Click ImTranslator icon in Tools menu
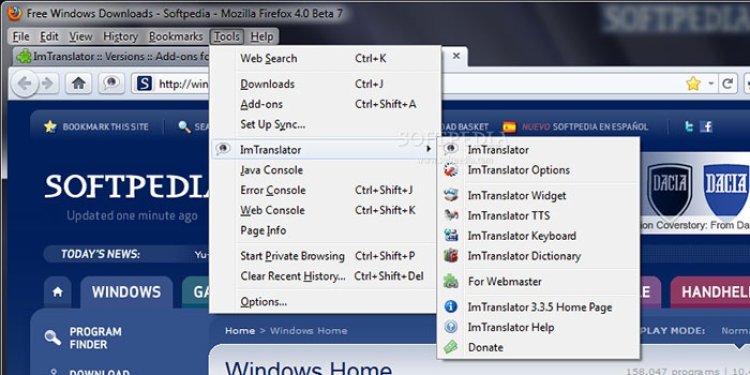The image size is (750, 375). 223,149
